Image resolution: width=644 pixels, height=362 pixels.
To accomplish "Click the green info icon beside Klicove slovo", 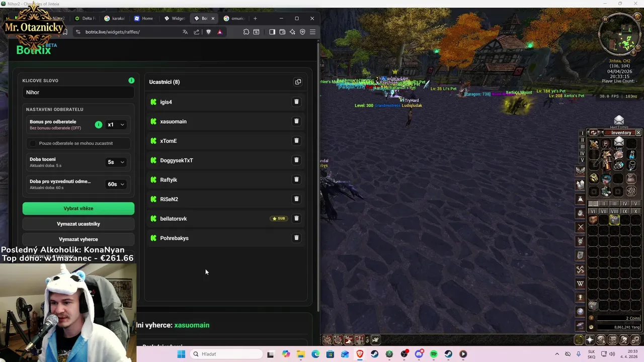I will 131,80.
